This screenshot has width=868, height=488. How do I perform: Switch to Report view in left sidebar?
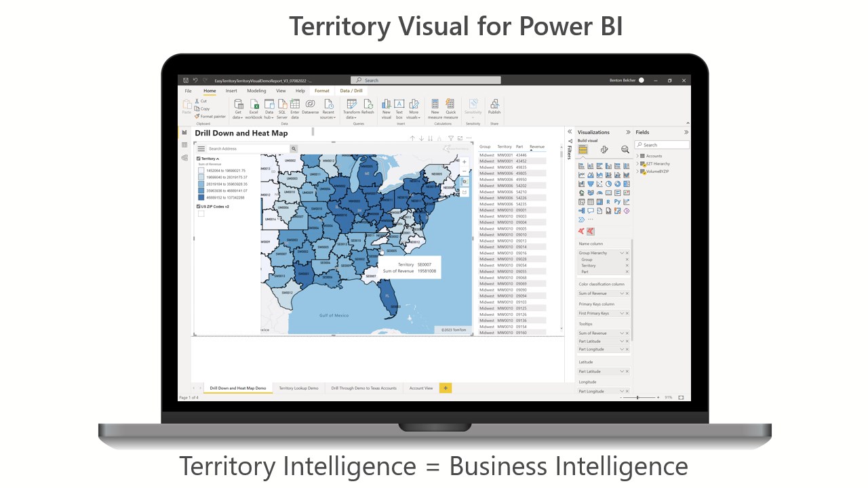184,132
